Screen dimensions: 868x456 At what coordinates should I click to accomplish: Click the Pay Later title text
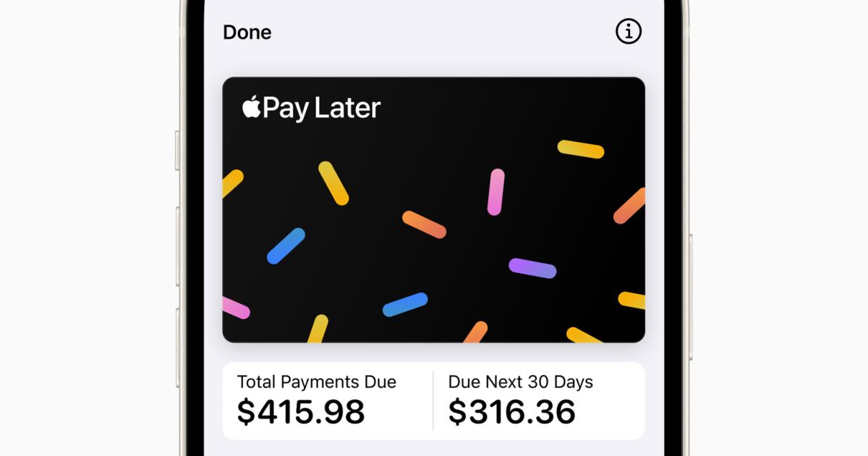click(321, 109)
